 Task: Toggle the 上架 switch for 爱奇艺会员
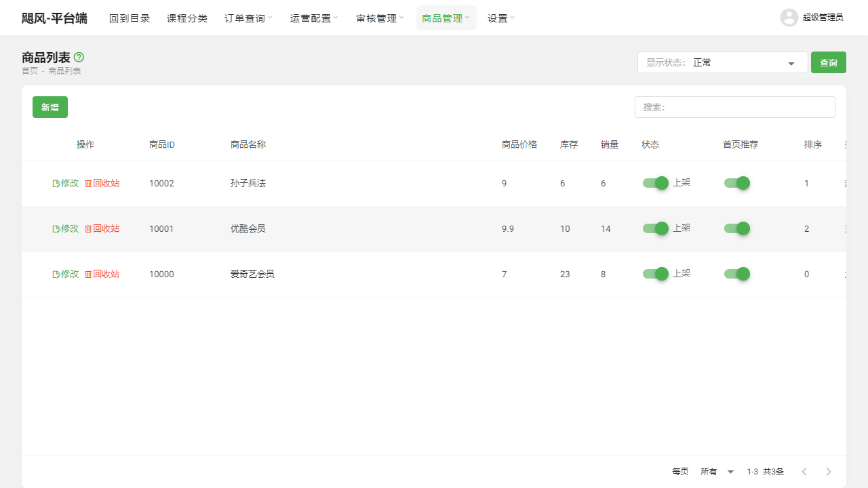tap(655, 274)
